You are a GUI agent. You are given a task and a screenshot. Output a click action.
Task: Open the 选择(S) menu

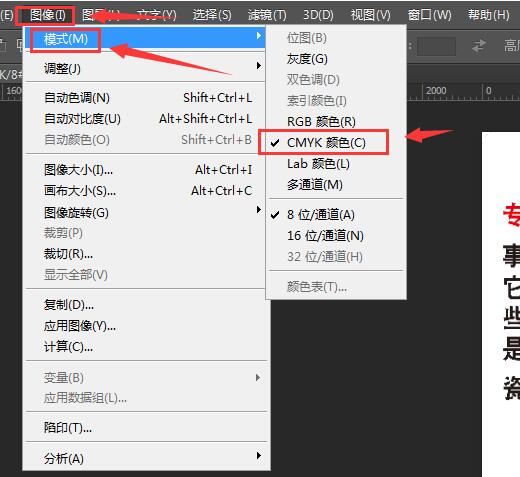(212, 15)
